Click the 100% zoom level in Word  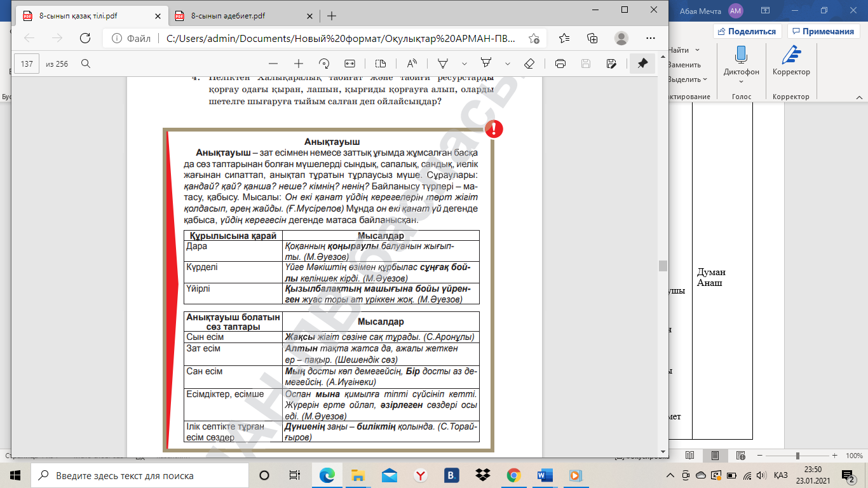tap(854, 456)
